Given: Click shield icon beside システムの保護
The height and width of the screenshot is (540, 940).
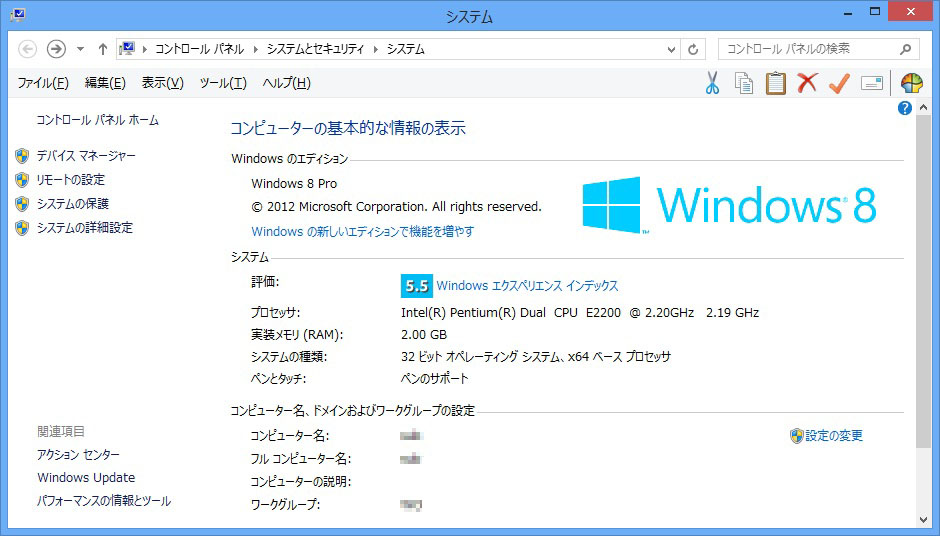Looking at the screenshot, I should [22, 204].
